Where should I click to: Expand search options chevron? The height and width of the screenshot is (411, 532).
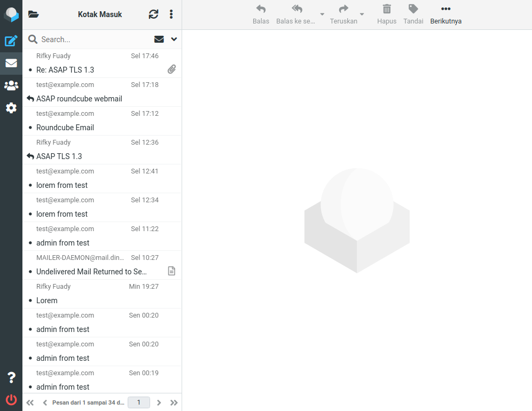tap(174, 39)
